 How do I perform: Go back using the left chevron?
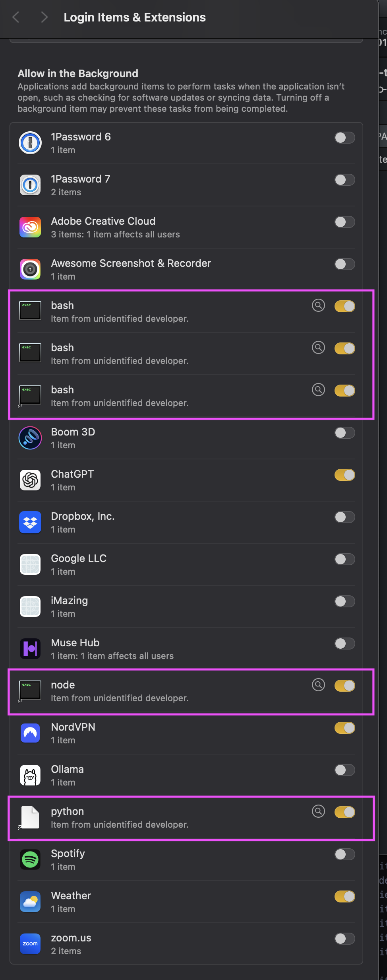[x=16, y=17]
